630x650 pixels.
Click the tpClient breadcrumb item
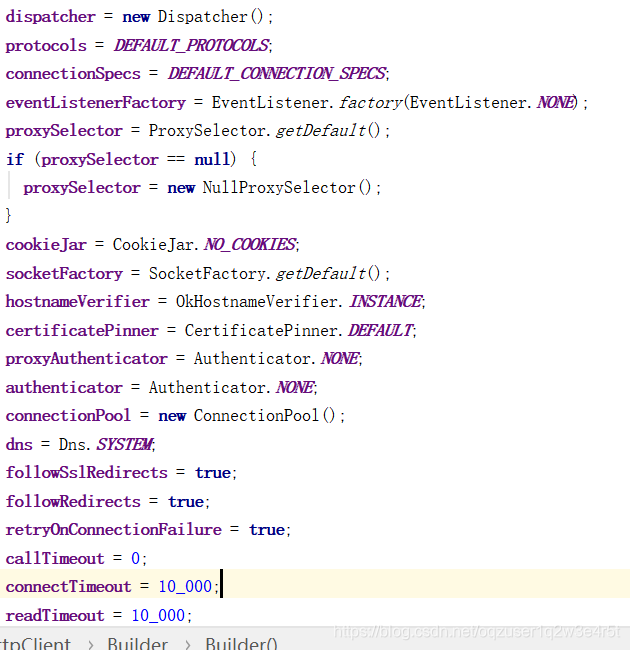click(35, 644)
